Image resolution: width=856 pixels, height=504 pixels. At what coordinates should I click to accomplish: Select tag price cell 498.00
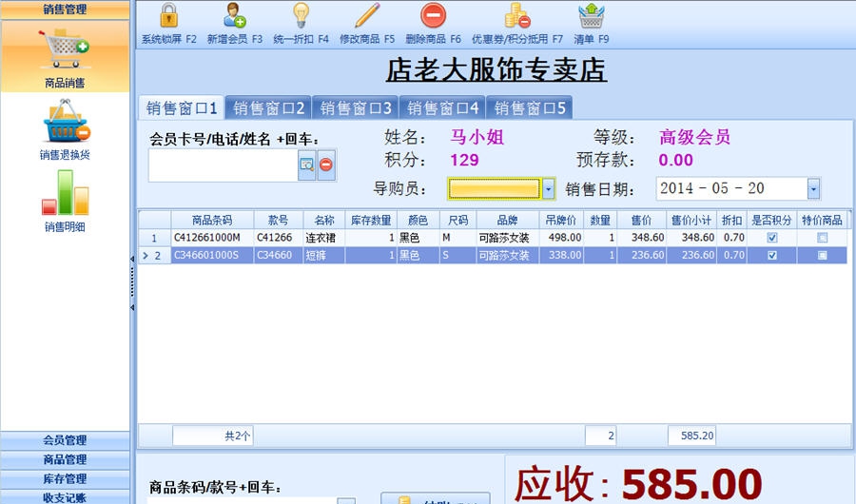(x=561, y=238)
